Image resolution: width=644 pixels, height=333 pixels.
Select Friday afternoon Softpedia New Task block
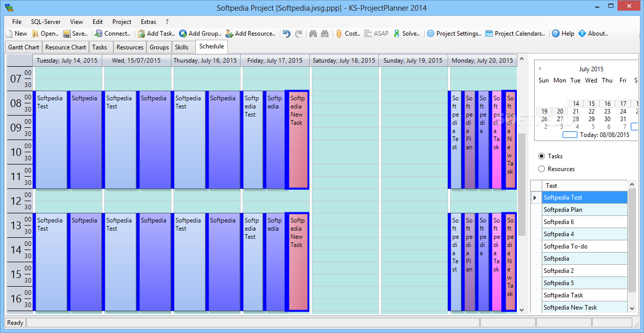(x=297, y=262)
